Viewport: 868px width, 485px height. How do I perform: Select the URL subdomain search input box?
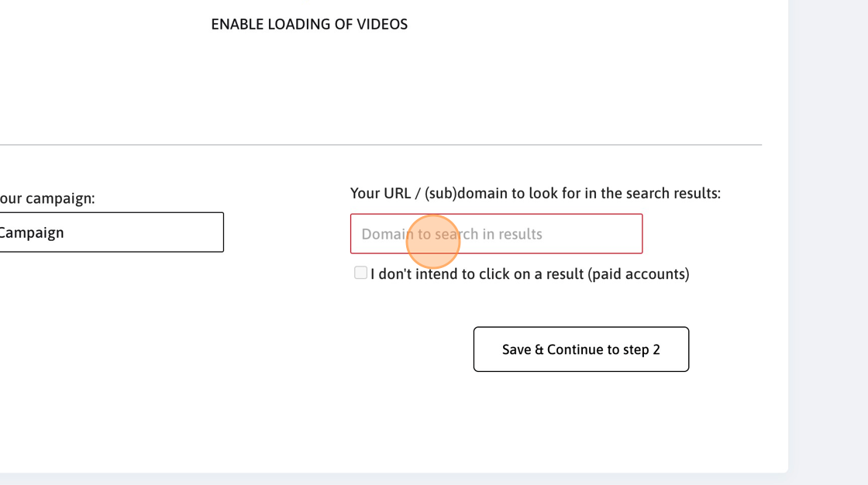click(x=496, y=234)
